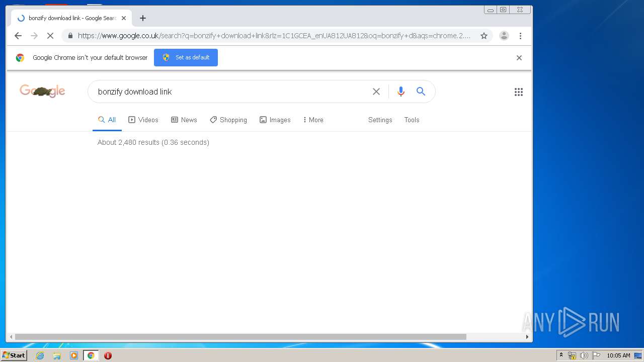
Task: Open the Chrome profile avatar
Action: tap(504, 36)
